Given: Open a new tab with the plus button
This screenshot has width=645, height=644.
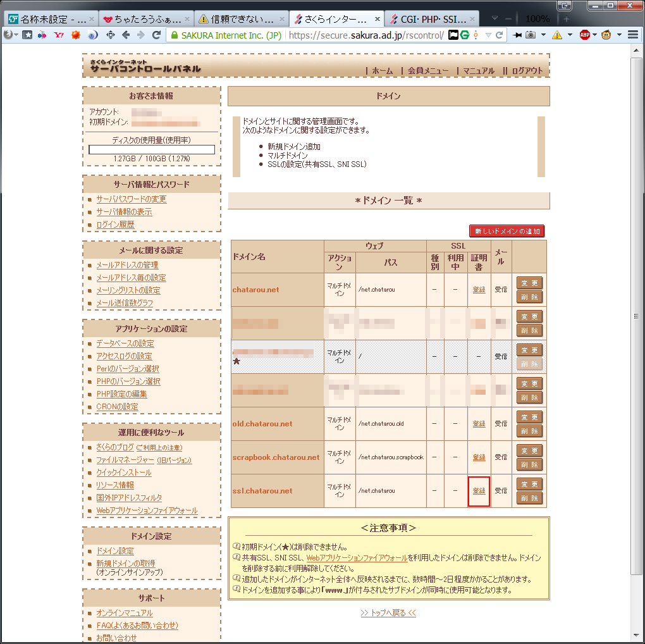Looking at the screenshot, I should point(567,19).
